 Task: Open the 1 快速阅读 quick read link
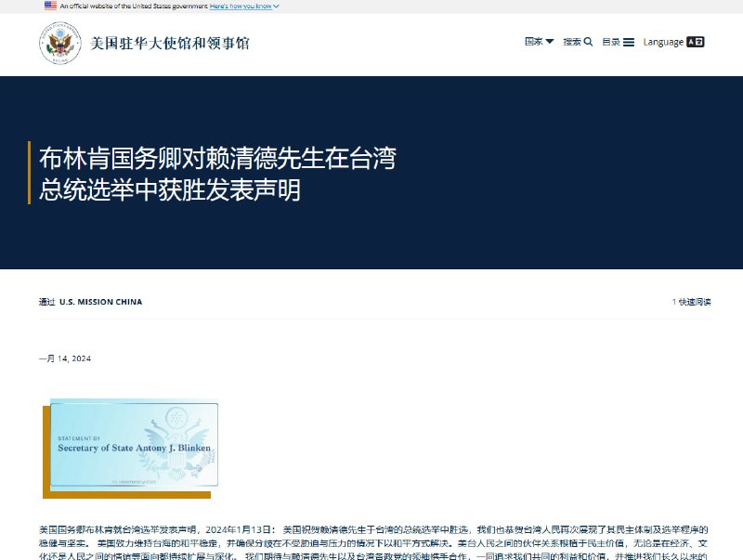click(x=691, y=301)
